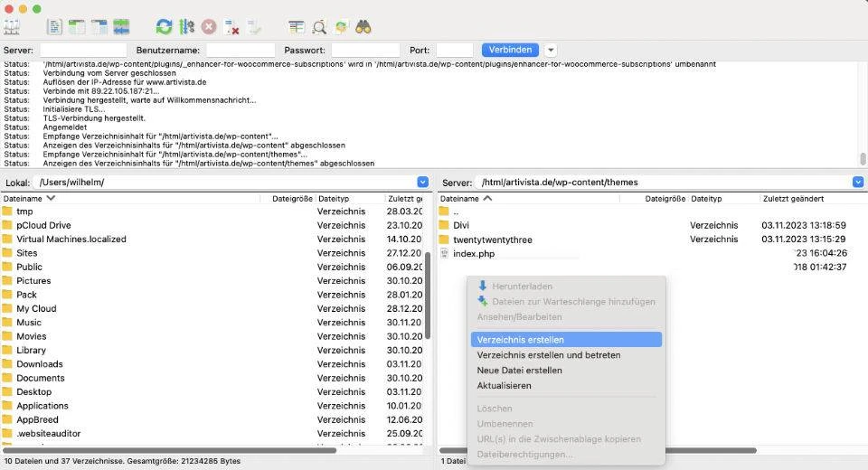Screen dimensions: 868x470
Task: Click the Divi date '03.11.2023 13:18:59'
Action: tap(803, 225)
